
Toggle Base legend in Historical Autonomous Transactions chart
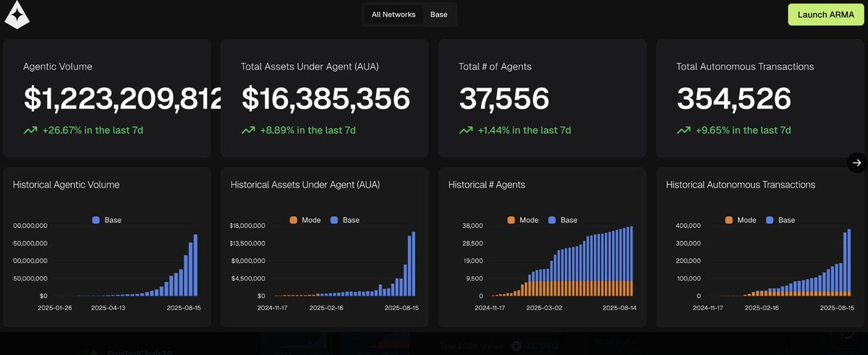coord(780,220)
